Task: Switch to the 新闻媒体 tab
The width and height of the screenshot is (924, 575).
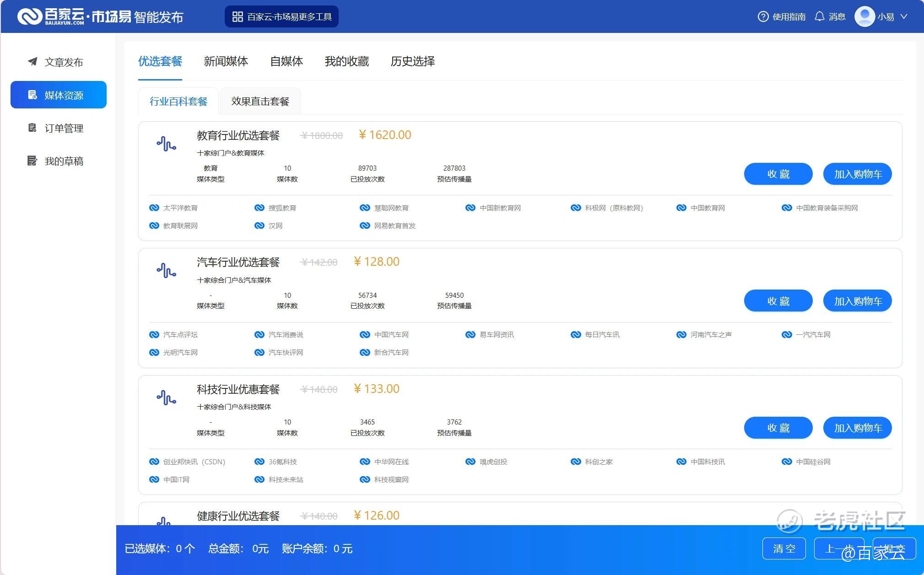Action: pos(226,61)
